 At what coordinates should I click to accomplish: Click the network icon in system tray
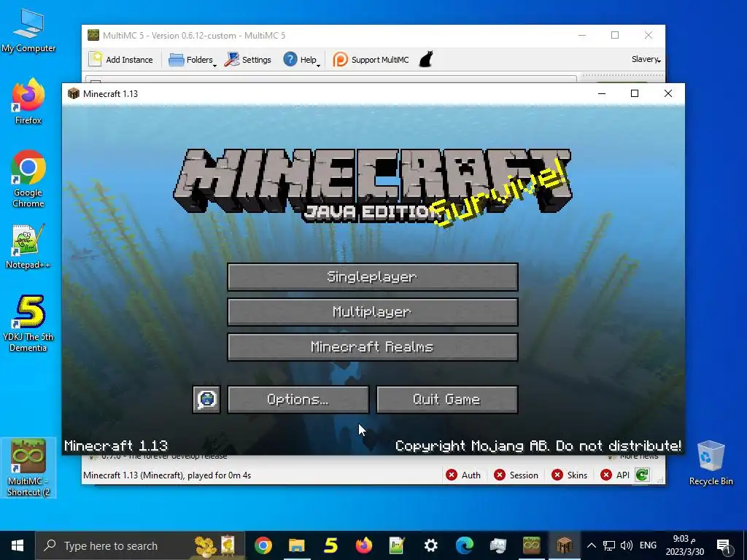609,545
